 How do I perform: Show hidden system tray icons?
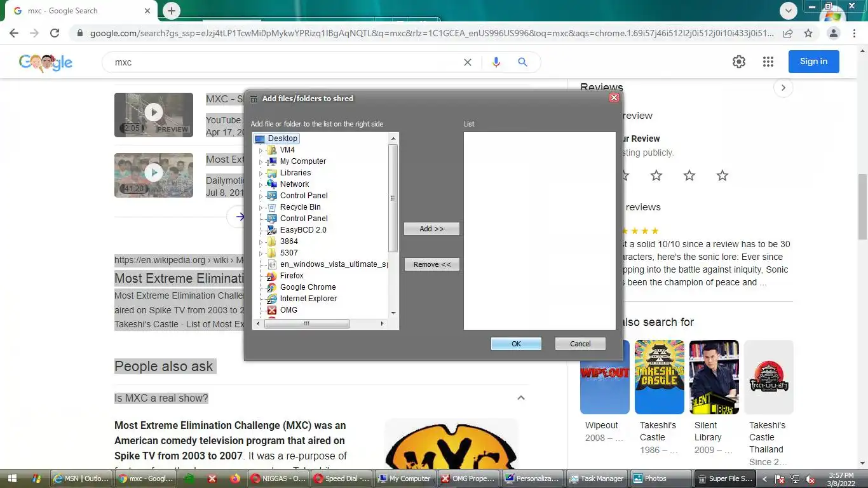click(765, 479)
